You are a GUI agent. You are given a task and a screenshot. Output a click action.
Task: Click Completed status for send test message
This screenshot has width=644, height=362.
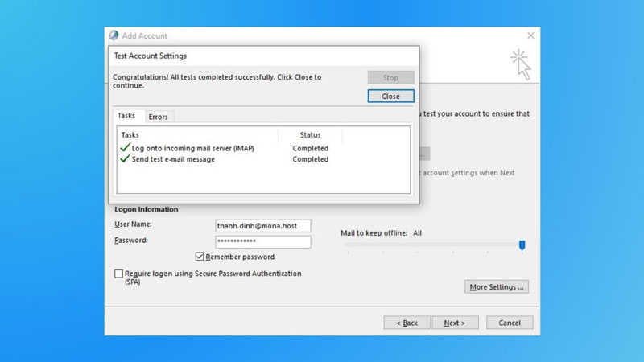click(x=311, y=159)
